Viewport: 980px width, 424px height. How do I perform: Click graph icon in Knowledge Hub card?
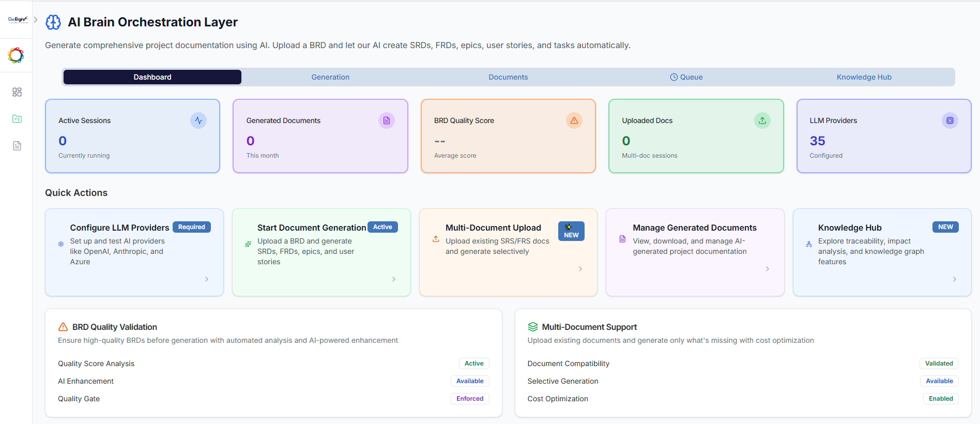[809, 244]
